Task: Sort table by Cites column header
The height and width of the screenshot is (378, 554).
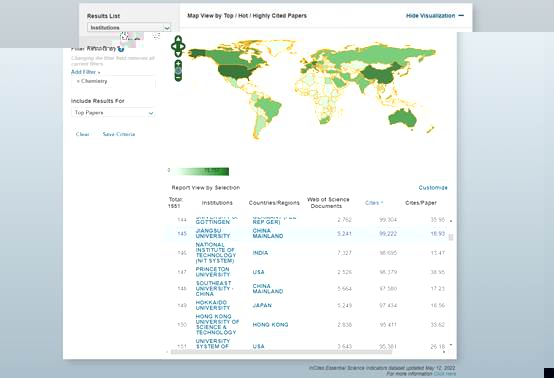Action: (374, 203)
